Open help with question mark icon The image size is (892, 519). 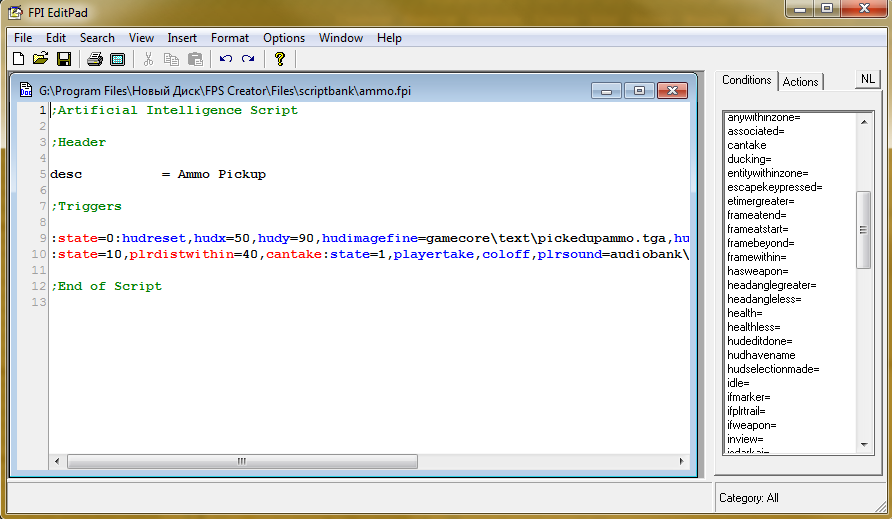pyautogui.click(x=279, y=59)
